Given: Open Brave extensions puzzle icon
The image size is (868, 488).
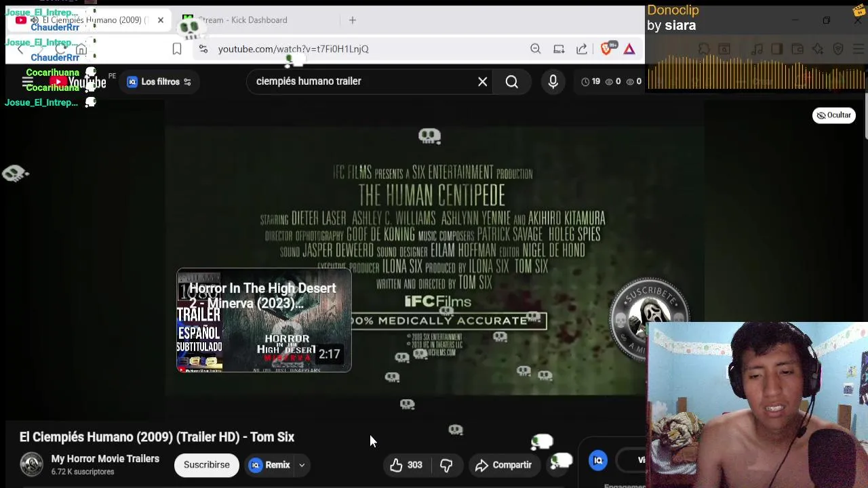Looking at the screenshot, I should coord(703,49).
